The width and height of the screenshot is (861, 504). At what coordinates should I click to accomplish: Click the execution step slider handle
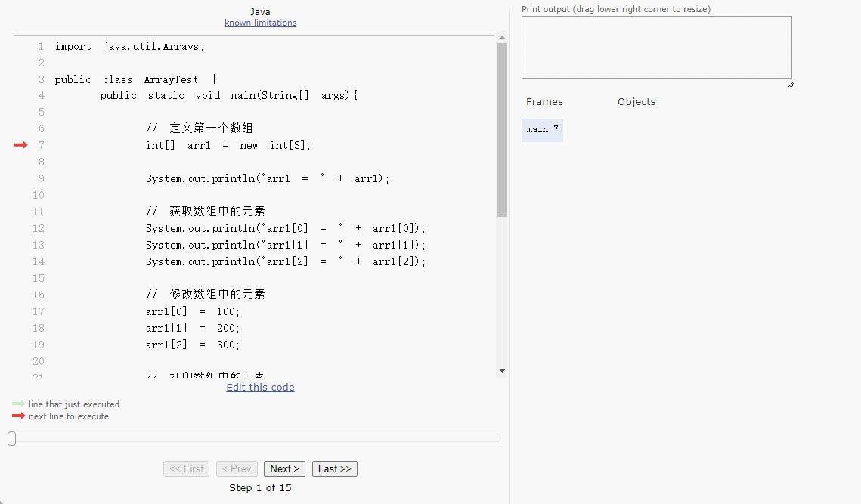[x=11, y=438]
